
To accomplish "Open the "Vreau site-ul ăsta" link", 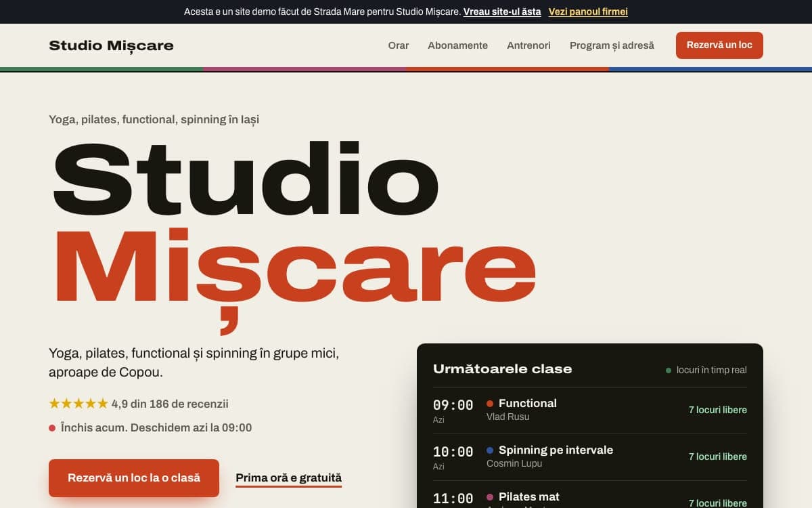I will click(x=502, y=12).
